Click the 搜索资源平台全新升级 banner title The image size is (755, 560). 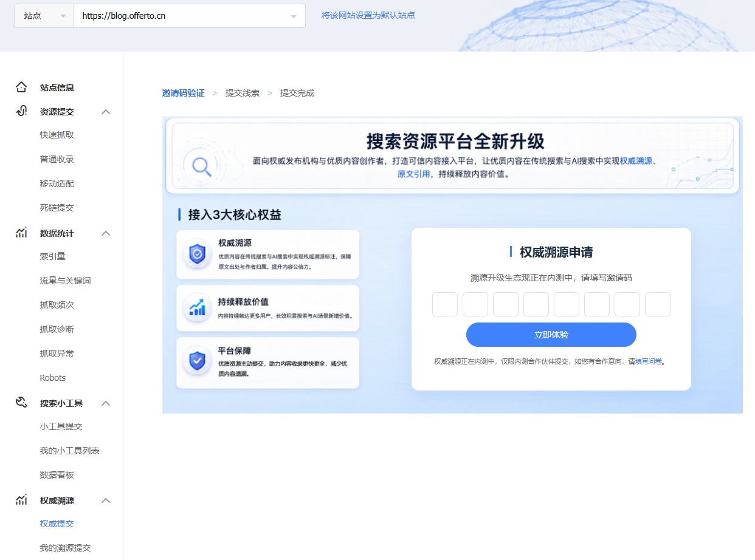click(x=455, y=142)
